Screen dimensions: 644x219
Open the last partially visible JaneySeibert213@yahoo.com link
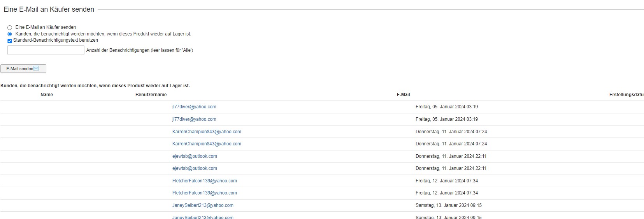click(x=203, y=217)
